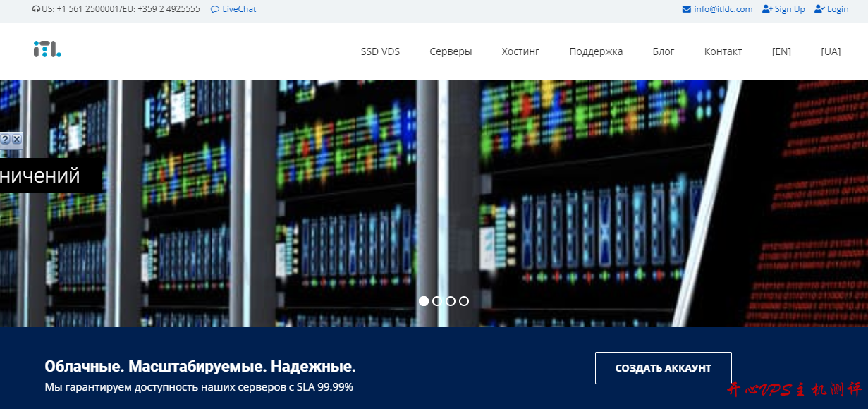Close the overlay with small X icon
Viewport: 868px width, 409px height.
coord(16,140)
